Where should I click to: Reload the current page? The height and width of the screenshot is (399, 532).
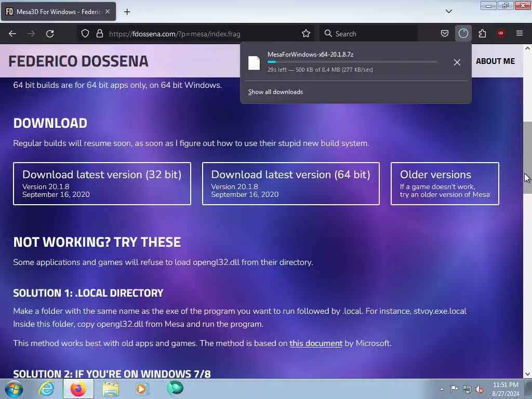click(x=50, y=34)
